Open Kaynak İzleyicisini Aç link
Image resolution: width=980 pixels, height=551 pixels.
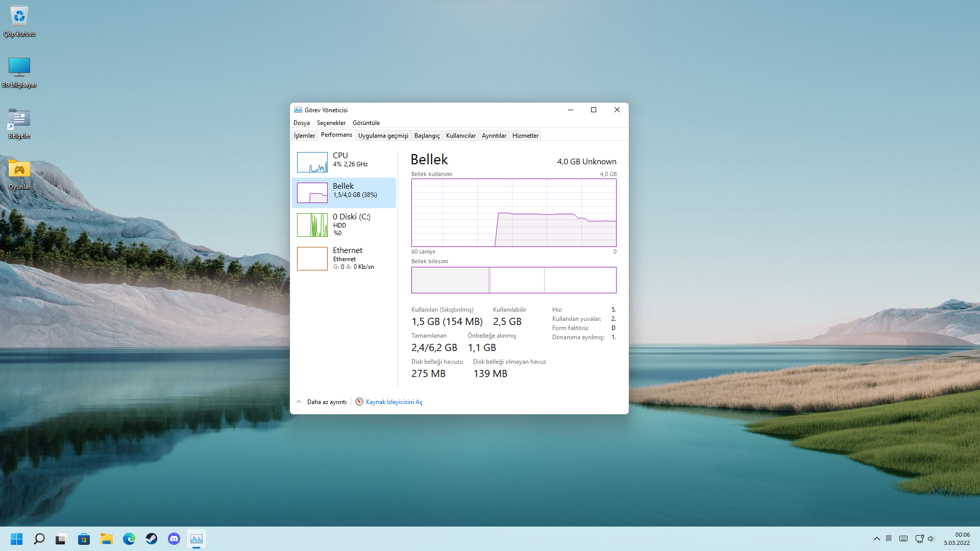click(x=394, y=402)
